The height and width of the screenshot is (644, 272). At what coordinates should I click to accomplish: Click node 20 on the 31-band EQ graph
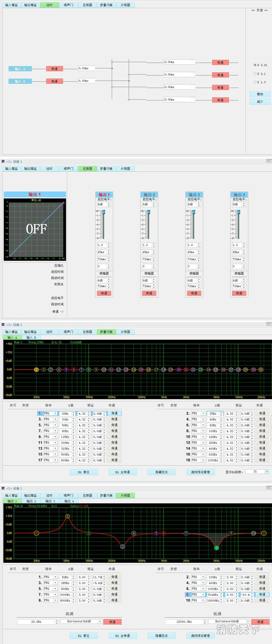pyautogui.click(x=179, y=370)
